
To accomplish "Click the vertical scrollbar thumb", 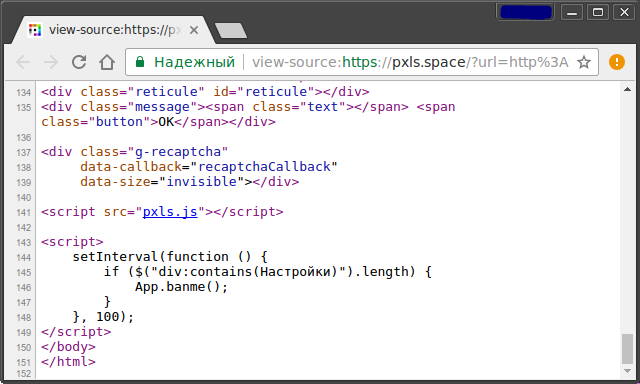I will pyautogui.click(x=627, y=348).
